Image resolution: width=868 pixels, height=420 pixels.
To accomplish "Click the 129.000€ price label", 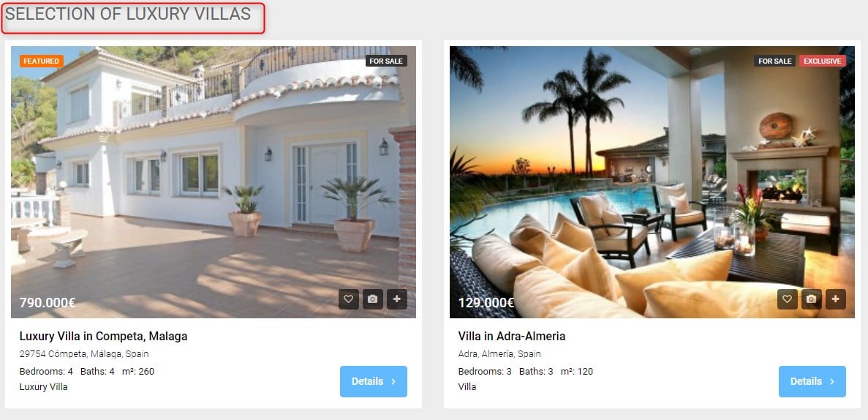I will [x=486, y=302].
